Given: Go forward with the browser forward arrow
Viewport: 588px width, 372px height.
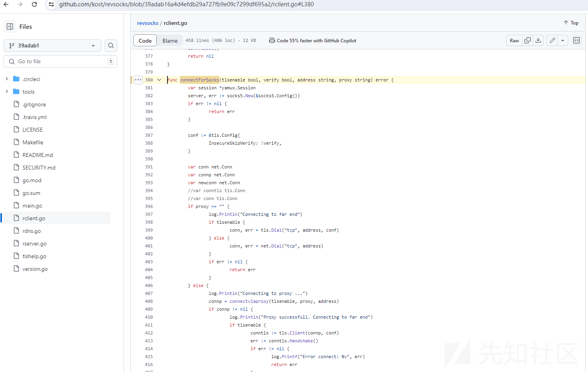Looking at the screenshot, I should click(20, 4).
